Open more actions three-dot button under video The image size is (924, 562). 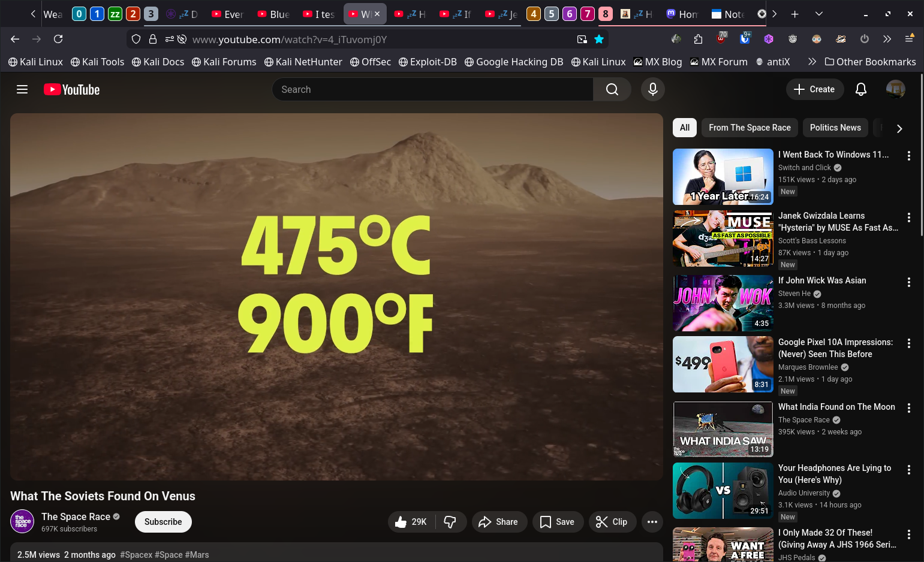click(652, 522)
